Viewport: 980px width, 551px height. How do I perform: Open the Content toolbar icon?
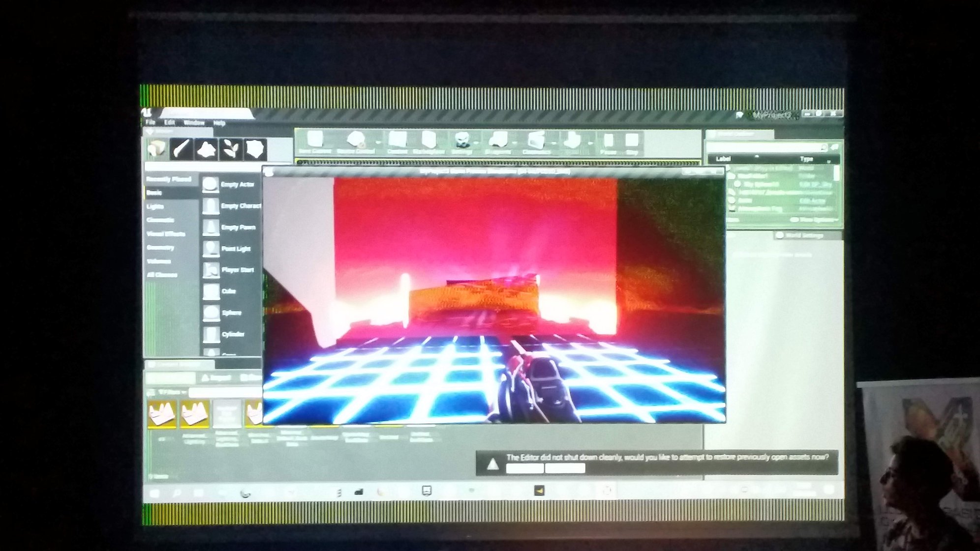[x=397, y=140]
